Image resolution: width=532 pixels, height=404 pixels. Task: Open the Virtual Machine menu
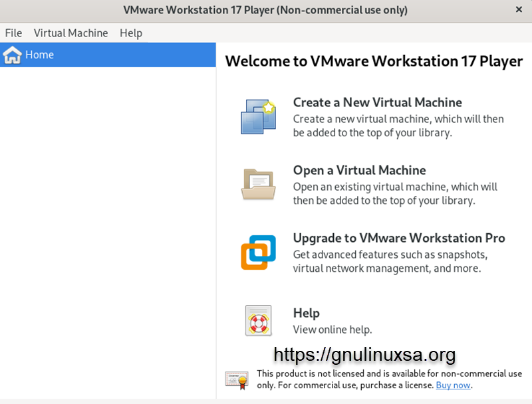[70, 33]
